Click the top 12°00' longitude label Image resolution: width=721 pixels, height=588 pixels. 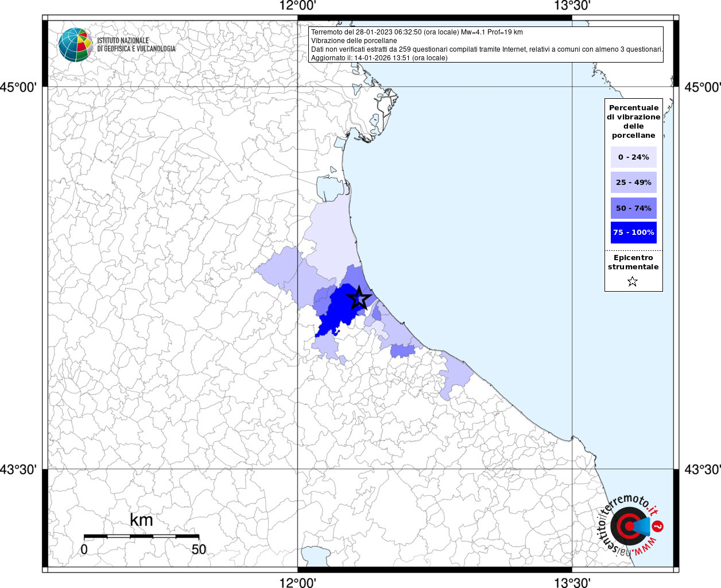coord(297,6)
